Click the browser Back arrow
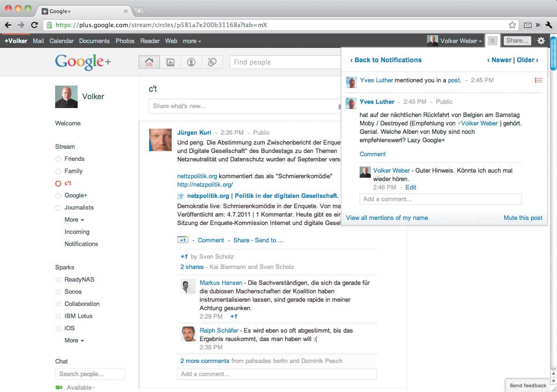557x392 pixels. 8,25
